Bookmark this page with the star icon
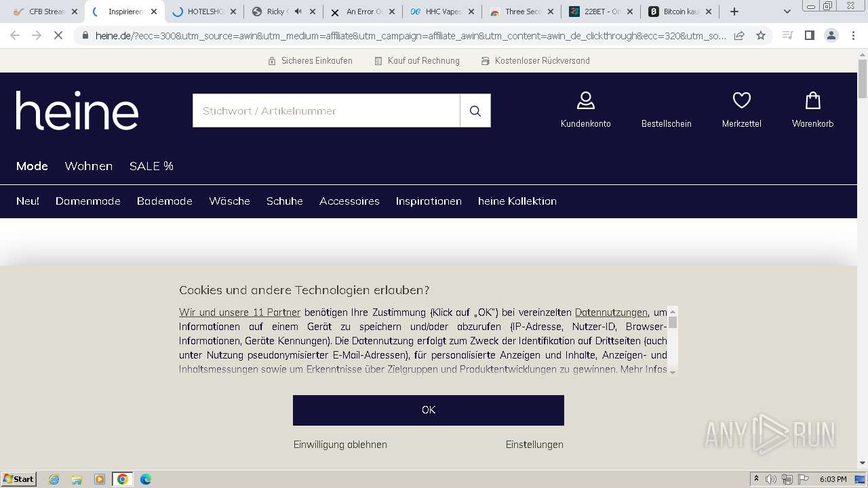Screen dimensions: 868x488 761,35
